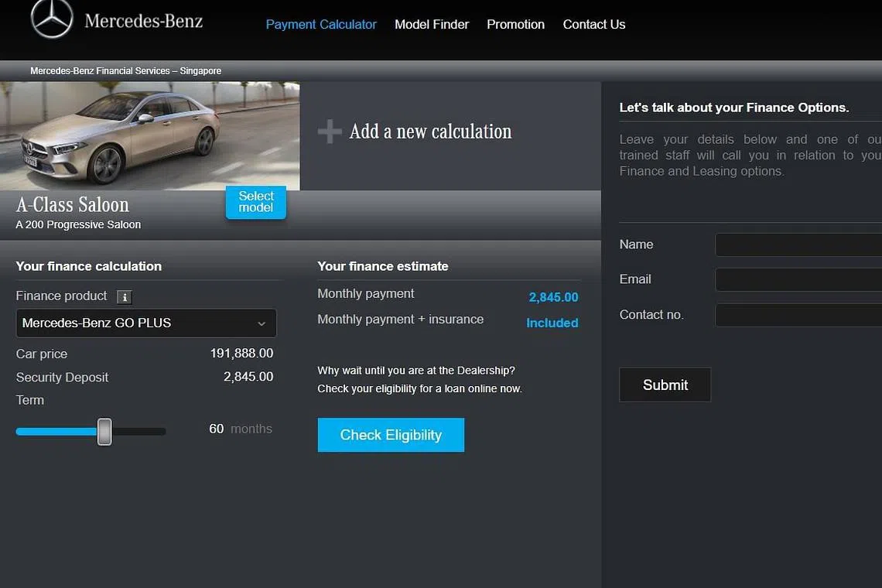This screenshot has height=588, width=882.
Task: Click the plus icon to add calculation
Action: tap(330, 132)
